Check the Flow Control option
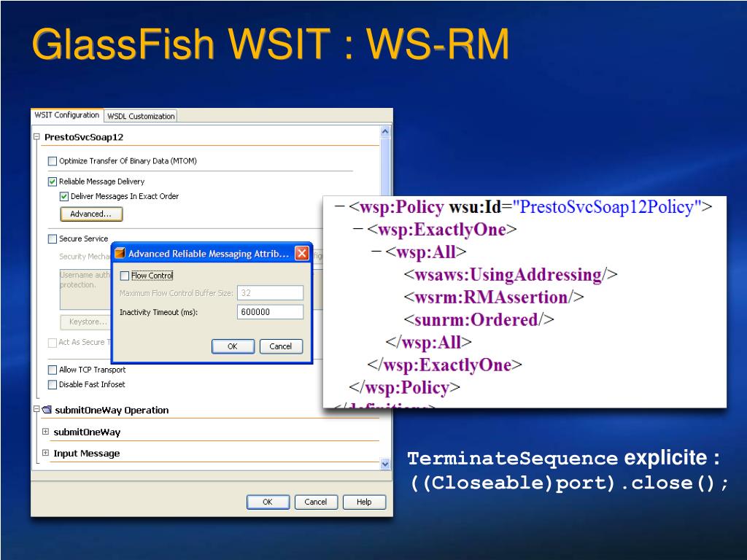 125,276
